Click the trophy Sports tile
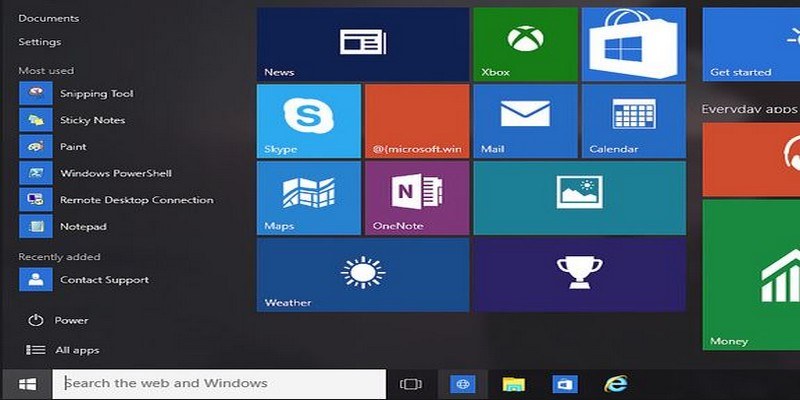This screenshot has height=400, width=800. (x=579, y=275)
